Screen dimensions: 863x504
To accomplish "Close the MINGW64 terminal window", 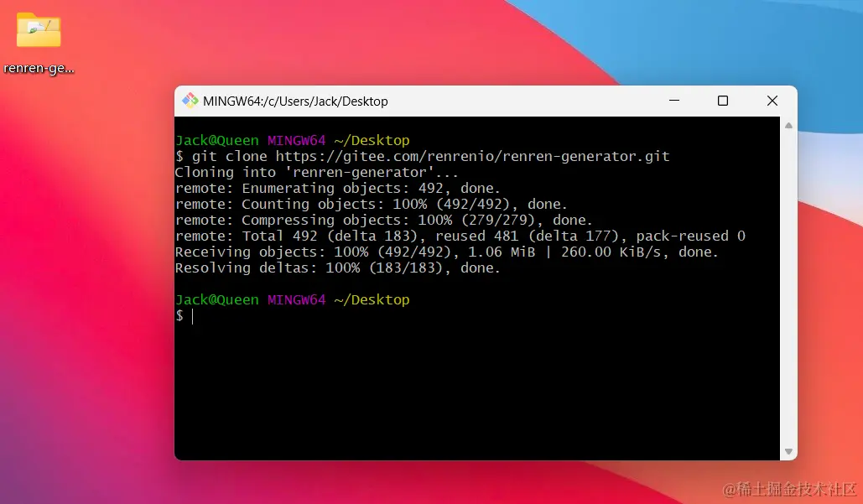I will coord(772,101).
